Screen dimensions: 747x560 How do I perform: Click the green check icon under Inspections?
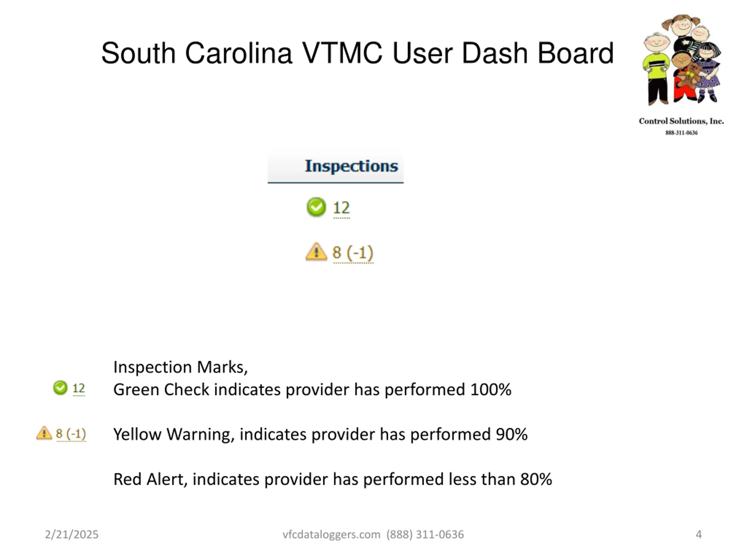tap(316, 207)
